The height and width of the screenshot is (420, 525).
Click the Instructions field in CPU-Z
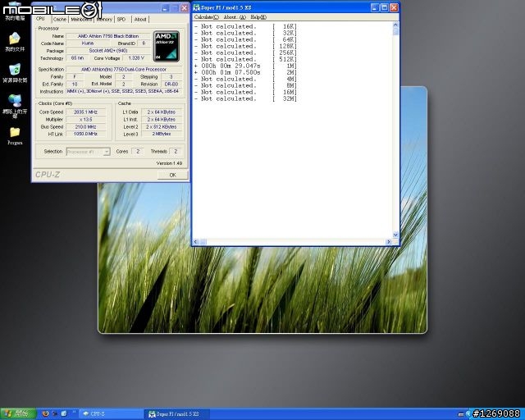tap(124, 91)
